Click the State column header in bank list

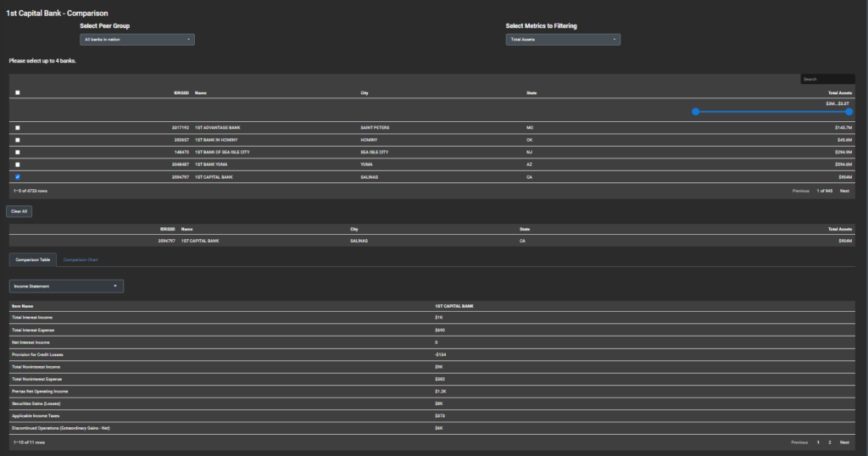[531, 92]
